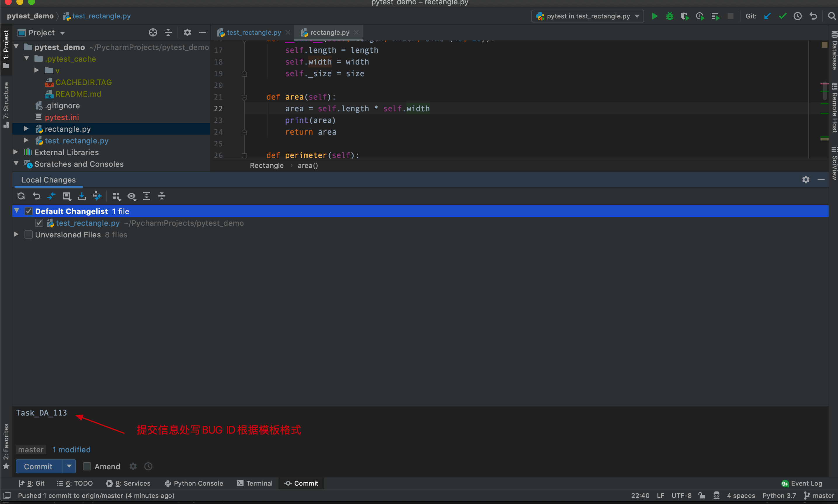Collapse the .pytest_cache folder
The height and width of the screenshot is (504, 838).
(27, 58)
